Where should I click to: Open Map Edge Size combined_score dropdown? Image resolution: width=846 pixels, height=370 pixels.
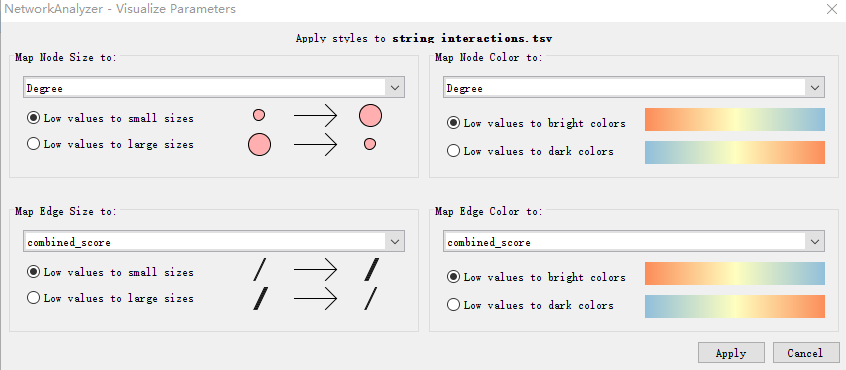pyautogui.click(x=214, y=242)
